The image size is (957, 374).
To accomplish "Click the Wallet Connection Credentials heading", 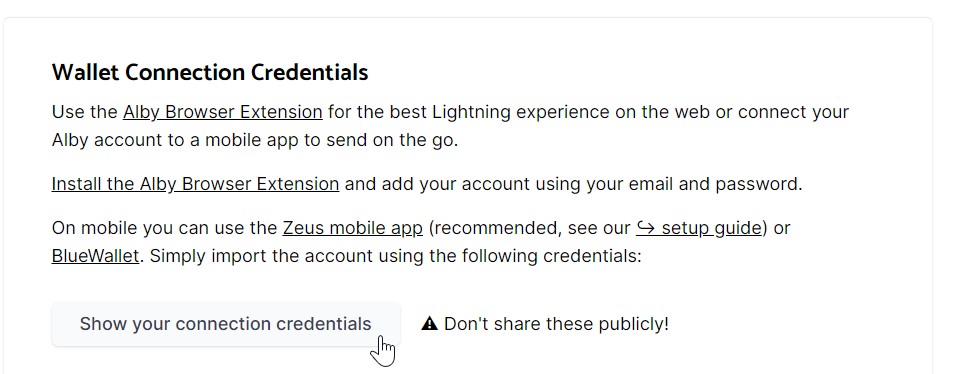I will (x=210, y=72).
